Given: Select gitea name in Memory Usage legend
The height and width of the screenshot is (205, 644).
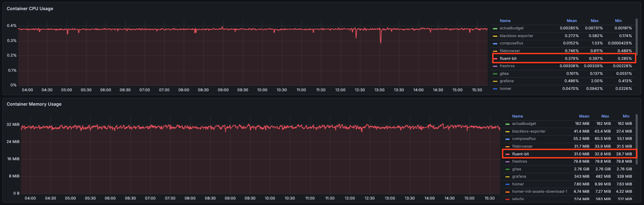Looking at the screenshot, I should click(x=517, y=169).
